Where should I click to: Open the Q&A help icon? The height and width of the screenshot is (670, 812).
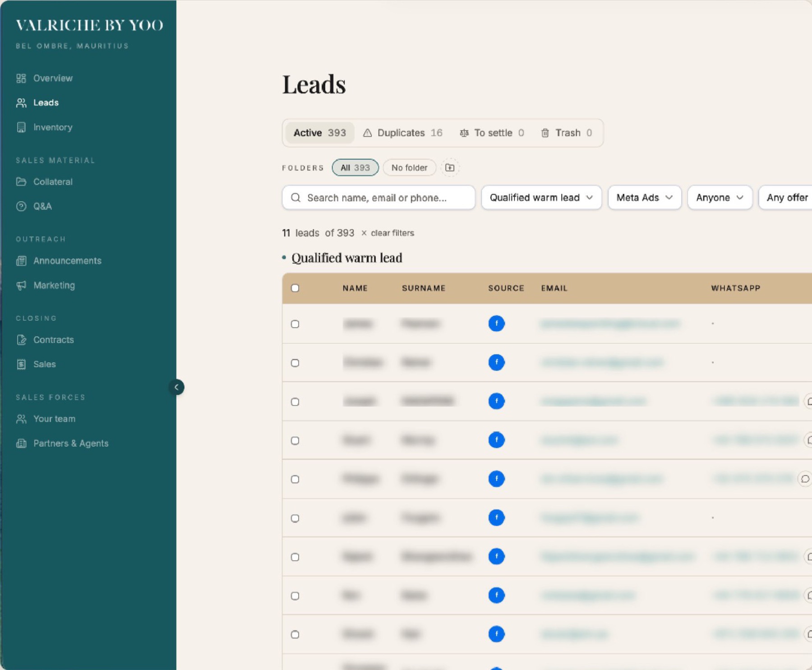21,206
